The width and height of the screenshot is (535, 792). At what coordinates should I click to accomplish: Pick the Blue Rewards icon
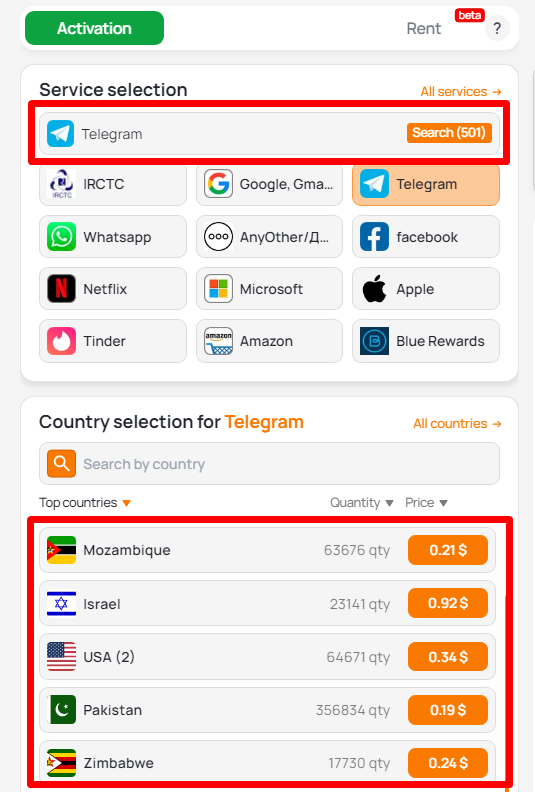coord(374,341)
